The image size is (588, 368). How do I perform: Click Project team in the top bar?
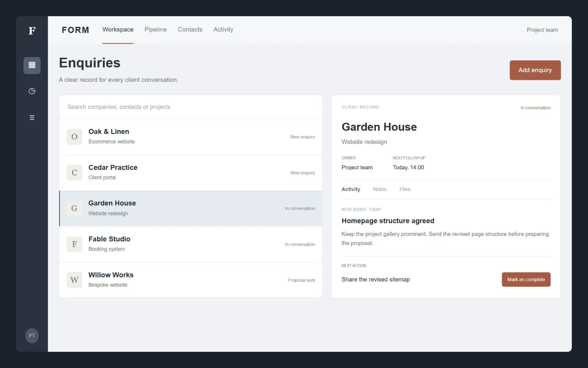(x=542, y=30)
